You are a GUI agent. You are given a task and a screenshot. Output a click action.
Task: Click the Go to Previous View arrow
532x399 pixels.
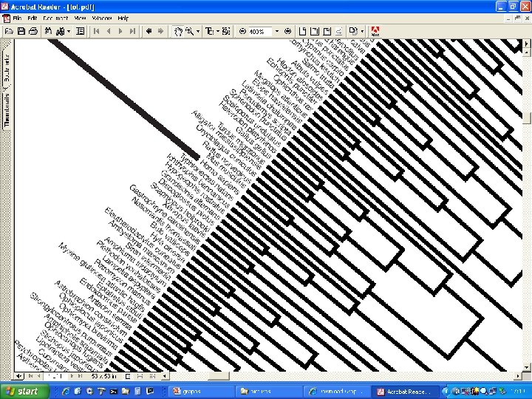(149, 32)
